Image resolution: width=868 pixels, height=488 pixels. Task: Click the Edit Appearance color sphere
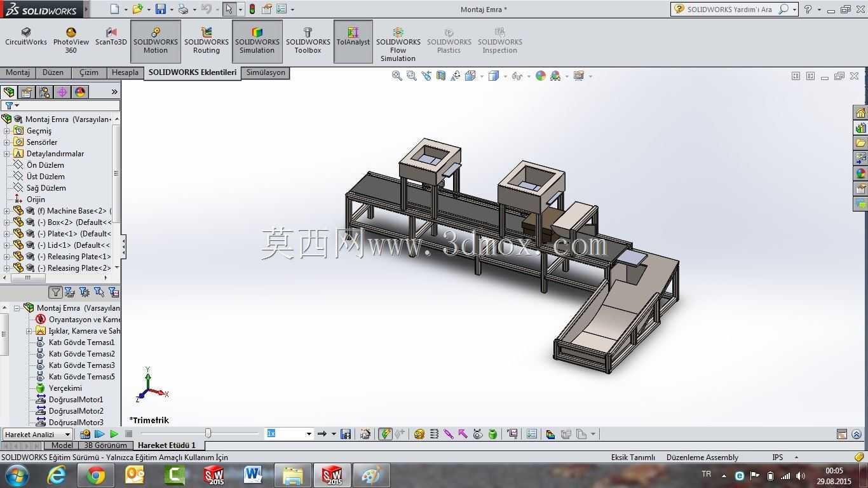(x=541, y=76)
